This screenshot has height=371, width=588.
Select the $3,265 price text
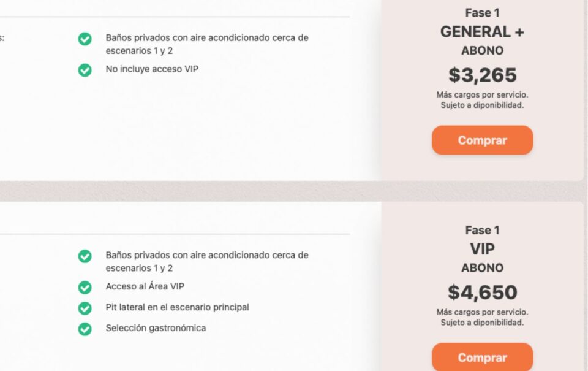(x=482, y=75)
